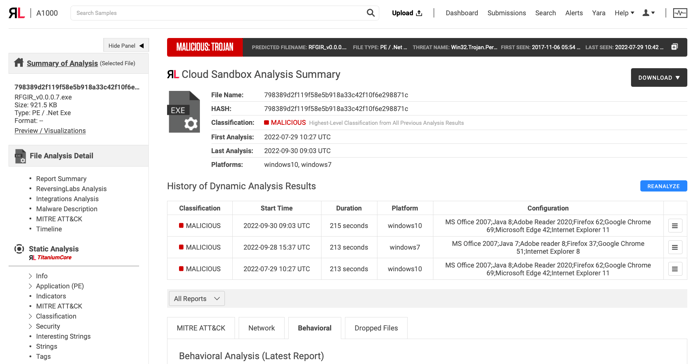This screenshot has width=700, height=364.
Task: Click the TitaniumCore logo label
Action: click(x=50, y=258)
